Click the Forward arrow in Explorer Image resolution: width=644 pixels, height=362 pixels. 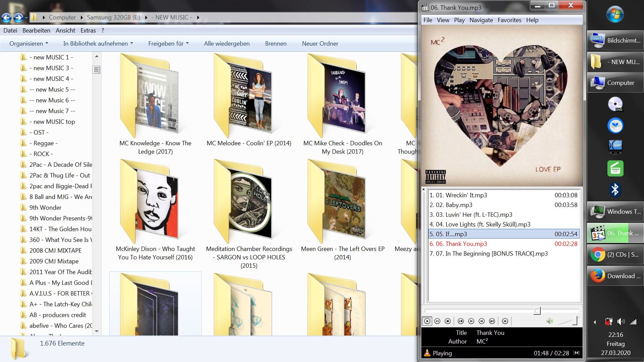[x=18, y=17]
